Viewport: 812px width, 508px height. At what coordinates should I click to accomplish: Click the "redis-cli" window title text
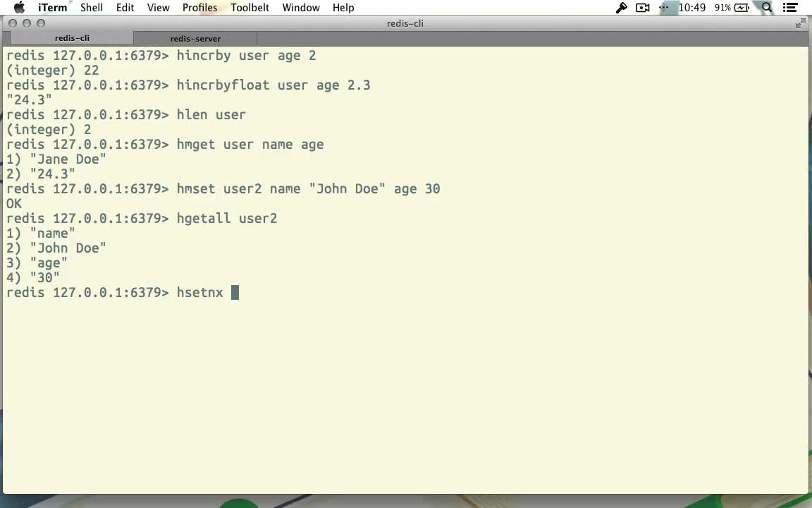click(x=405, y=23)
